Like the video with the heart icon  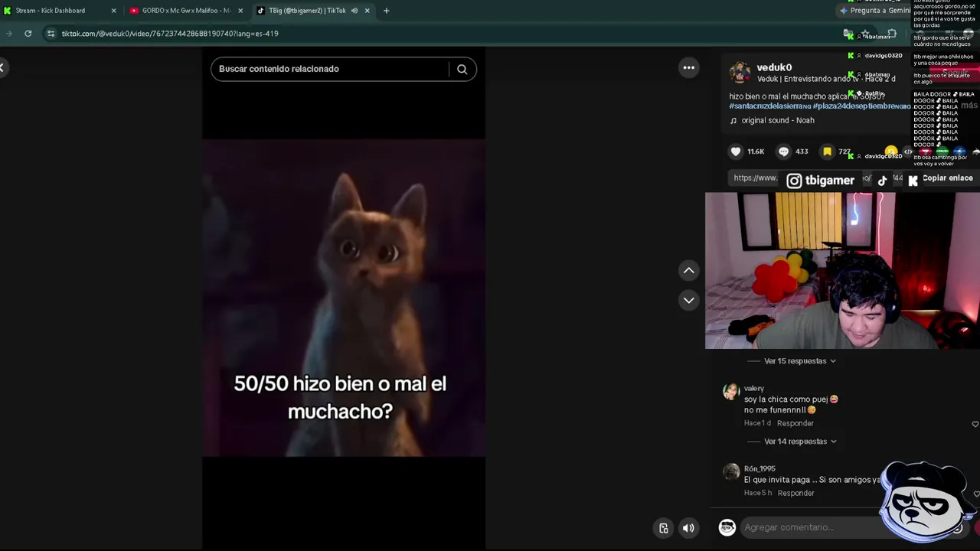(x=736, y=152)
